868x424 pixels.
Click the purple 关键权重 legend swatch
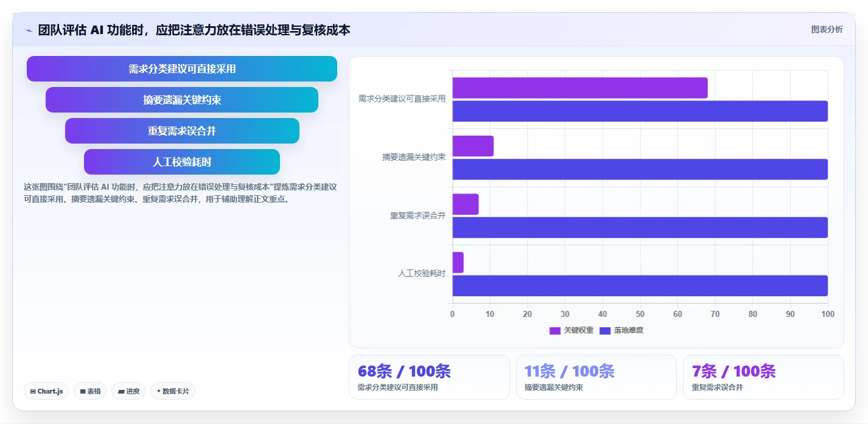point(555,331)
